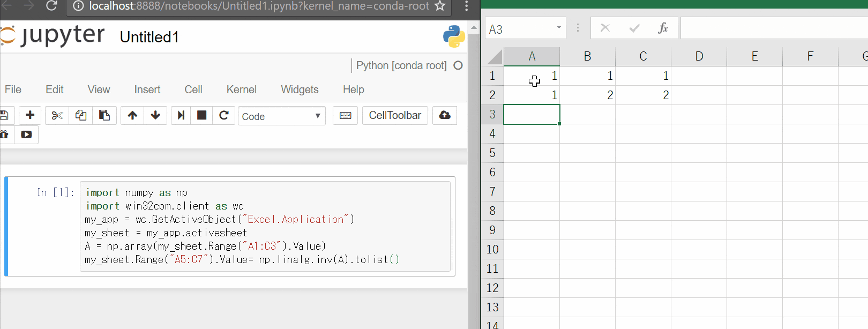Open the Cell menu in Jupyter
This screenshot has height=329, width=868.
[193, 89]
